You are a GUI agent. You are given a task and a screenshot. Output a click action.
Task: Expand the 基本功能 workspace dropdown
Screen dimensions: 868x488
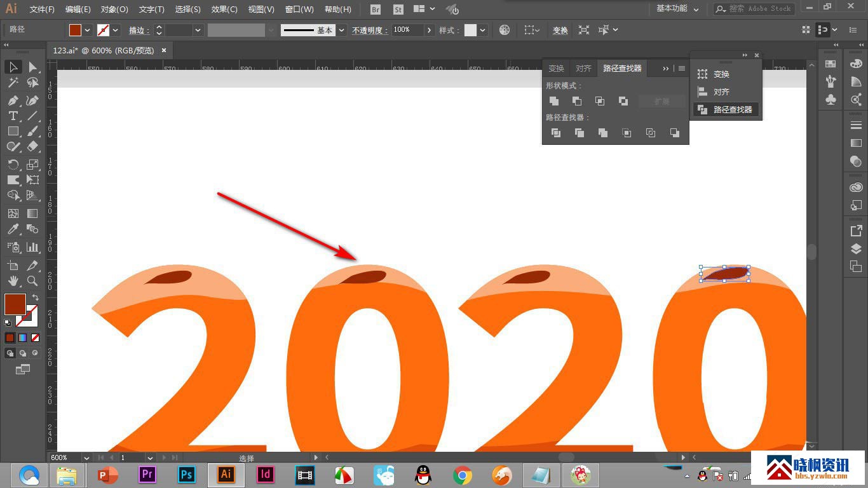677,9
